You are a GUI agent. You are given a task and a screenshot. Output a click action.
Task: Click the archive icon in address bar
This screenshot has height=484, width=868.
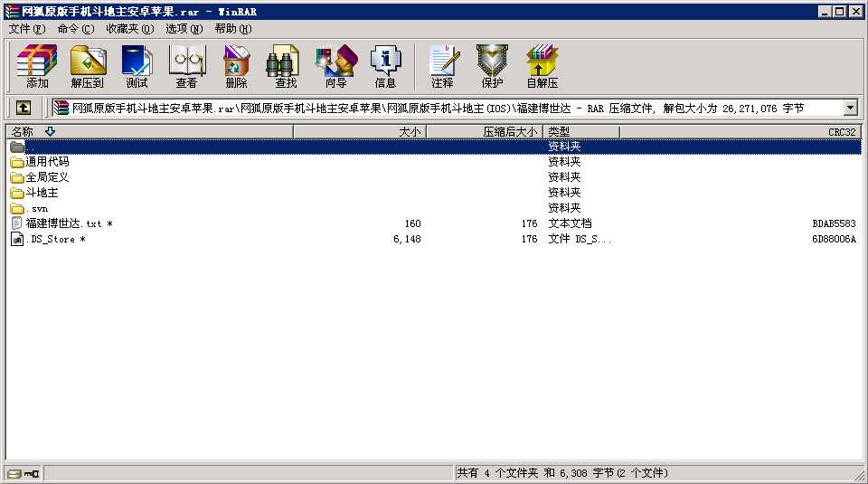pos(61,108)
